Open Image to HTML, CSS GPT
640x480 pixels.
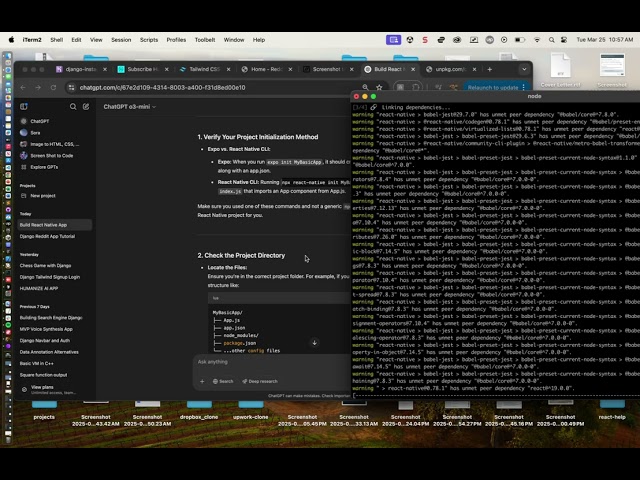click(x=55, y=144)
